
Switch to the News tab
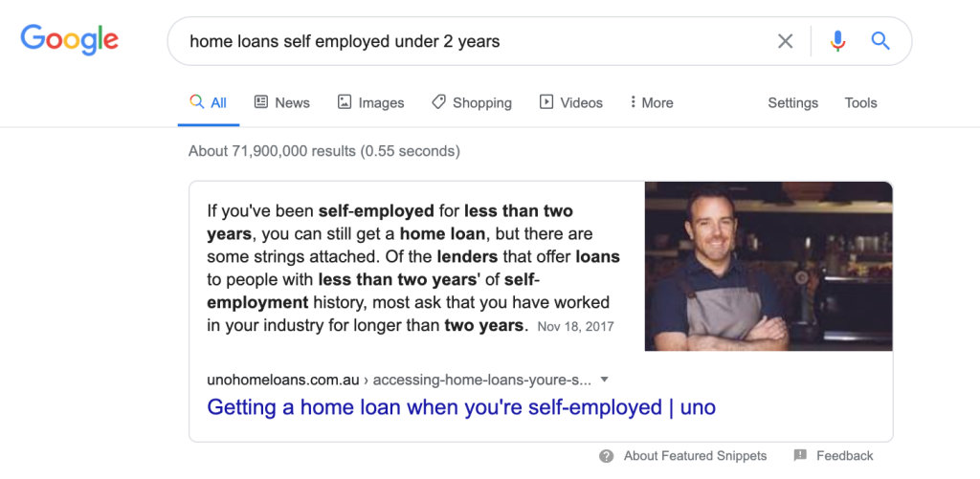click(x=282, y=103)
